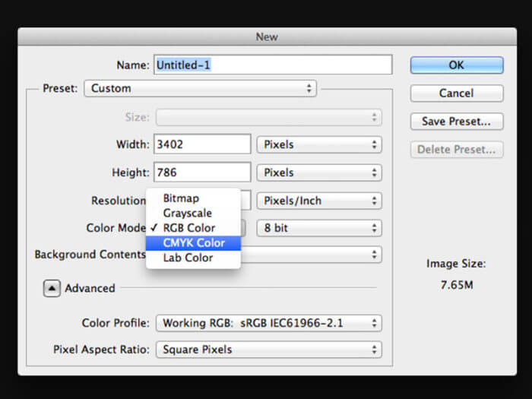532x399 pixels.
Task: Pick Lab Color from the menu
Action: [x=188, y=258]
